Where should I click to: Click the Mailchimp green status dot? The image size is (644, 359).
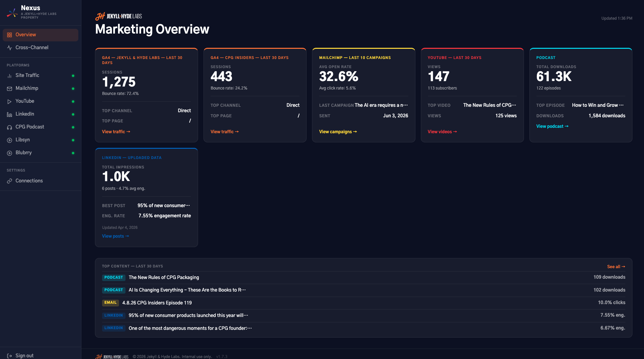[x=73, y=88]
